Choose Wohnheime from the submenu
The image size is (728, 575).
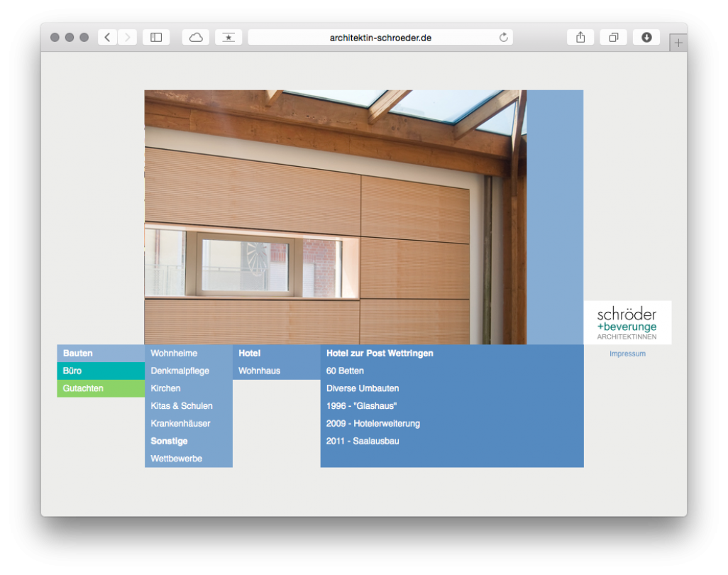tap(189, 353)
